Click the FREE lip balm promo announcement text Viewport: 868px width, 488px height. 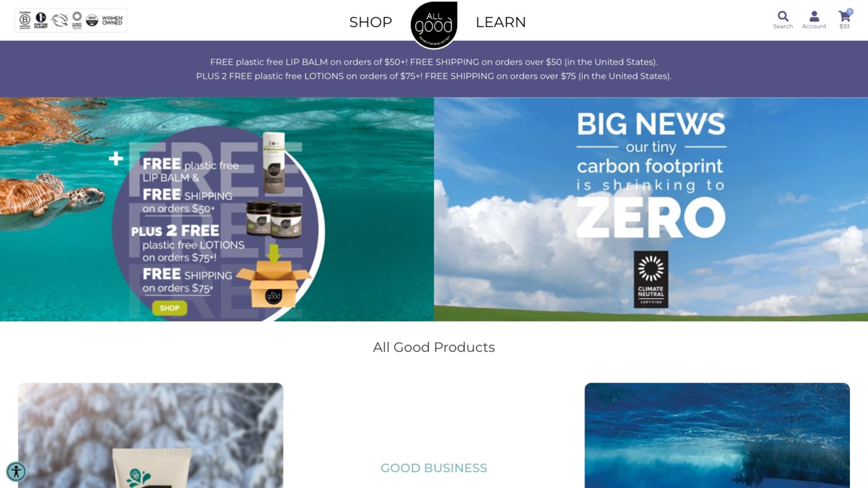point(434,62)
